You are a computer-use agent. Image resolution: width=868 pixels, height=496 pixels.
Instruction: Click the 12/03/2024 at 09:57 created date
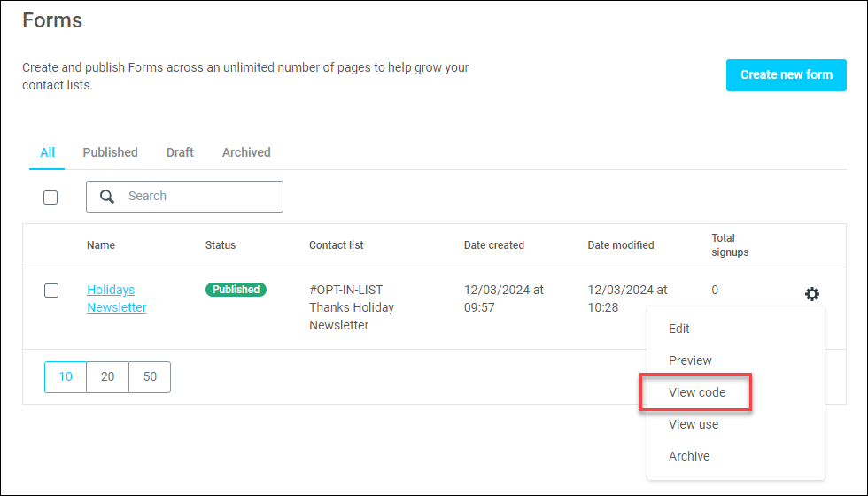[504, 298]
